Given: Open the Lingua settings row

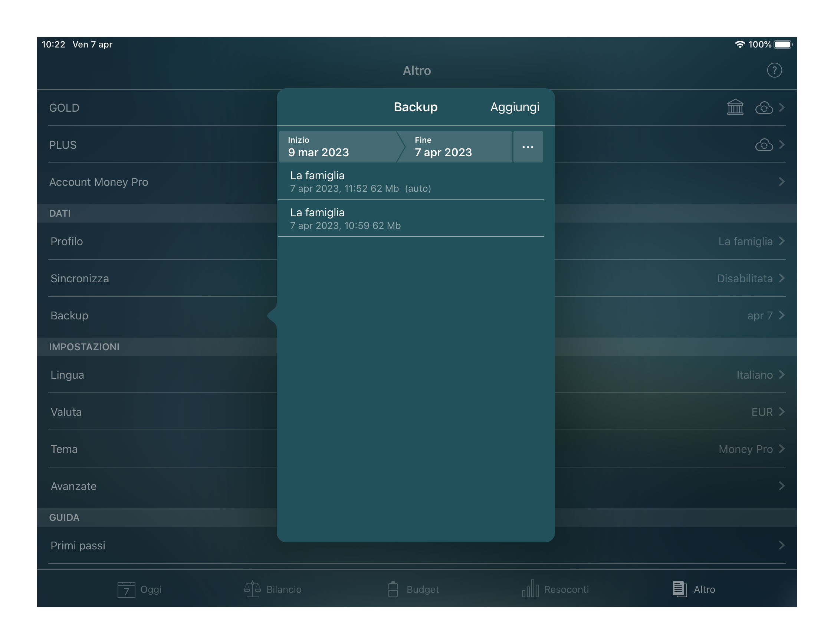Looking at the screenshot, I should point(417,375).
